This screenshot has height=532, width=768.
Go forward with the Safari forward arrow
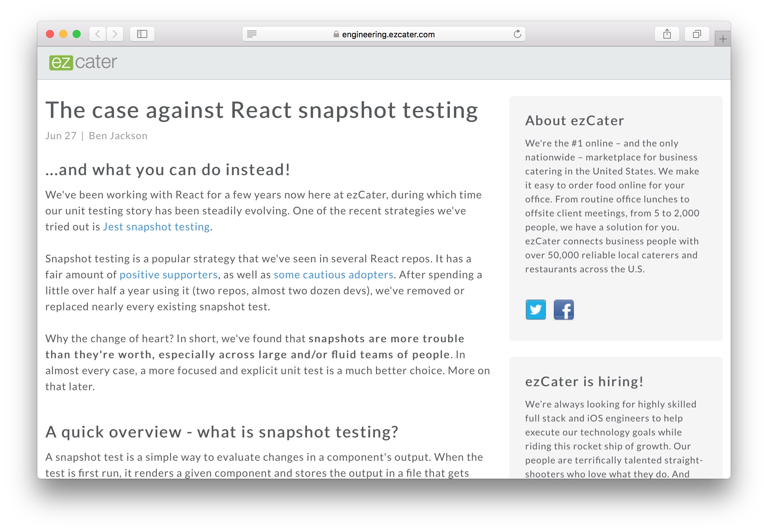click(115, 34)
